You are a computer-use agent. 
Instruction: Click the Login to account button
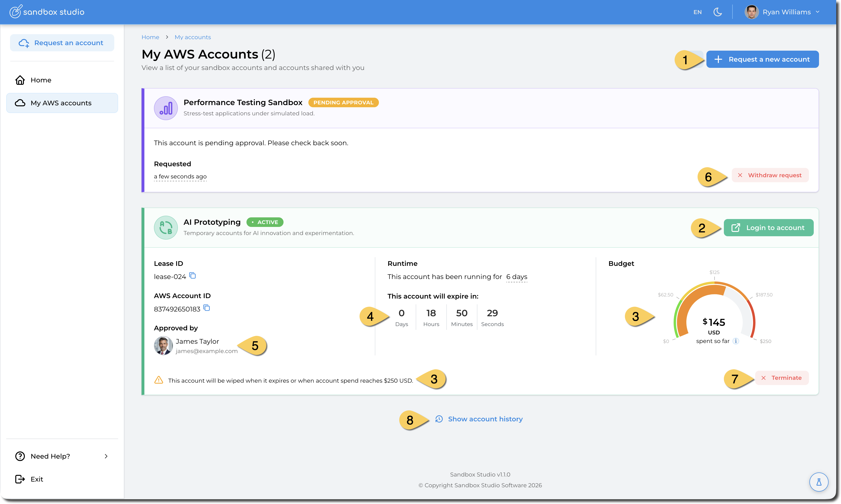coord(768,228)
